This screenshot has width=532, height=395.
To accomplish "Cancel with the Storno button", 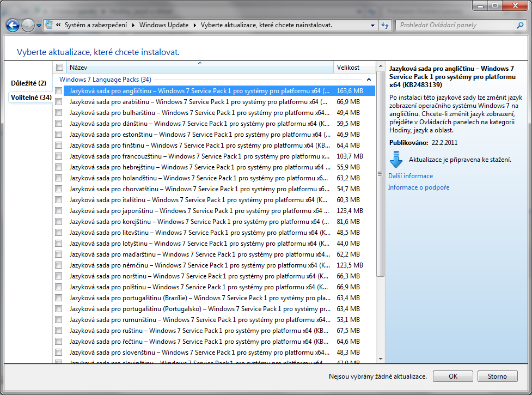I will pos(497,376).
